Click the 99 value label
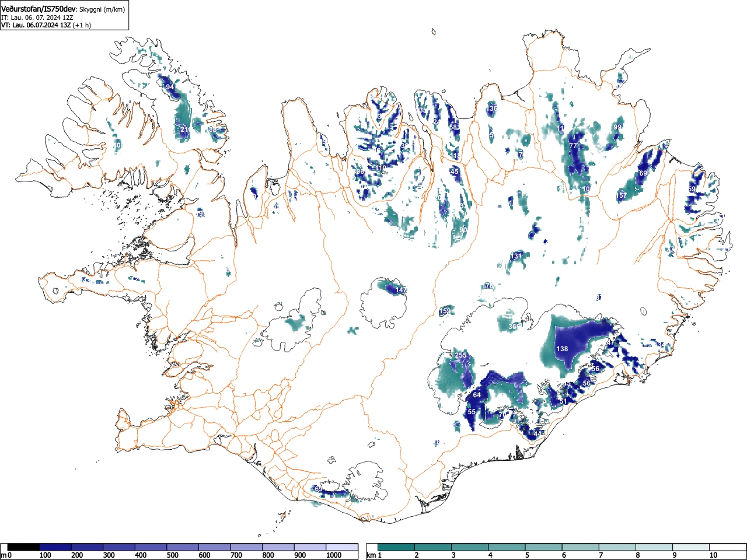747x560 pixels. click(617, 127)
